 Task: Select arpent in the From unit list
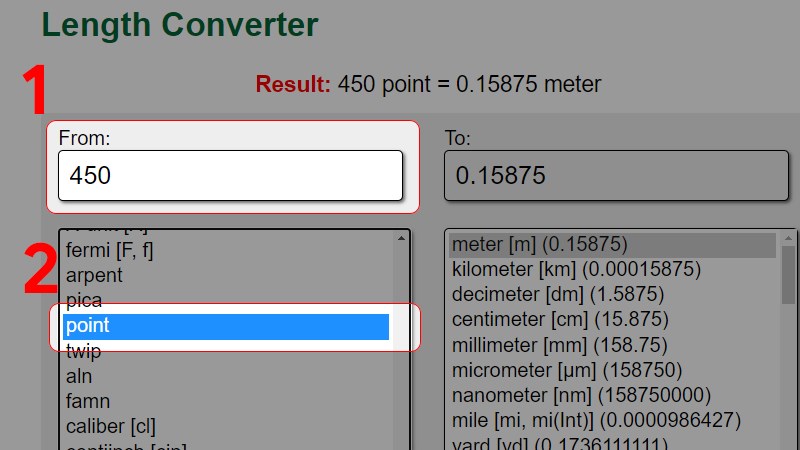[x=226, y=275]
